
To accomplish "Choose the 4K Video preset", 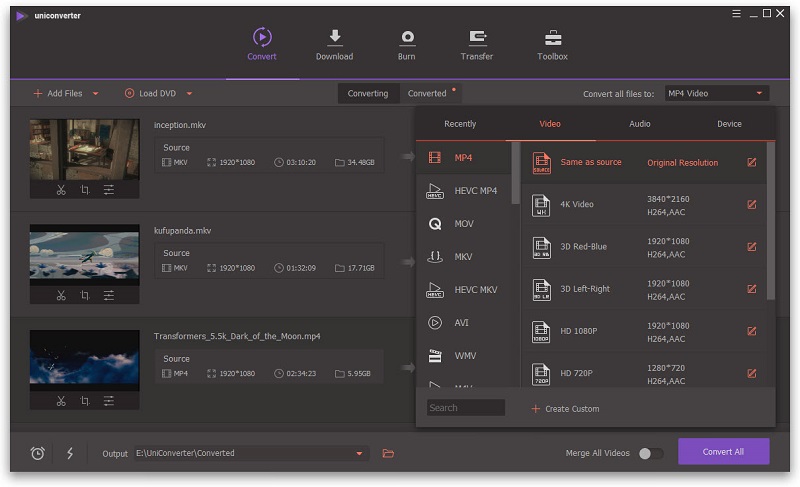I will point(644,205).
